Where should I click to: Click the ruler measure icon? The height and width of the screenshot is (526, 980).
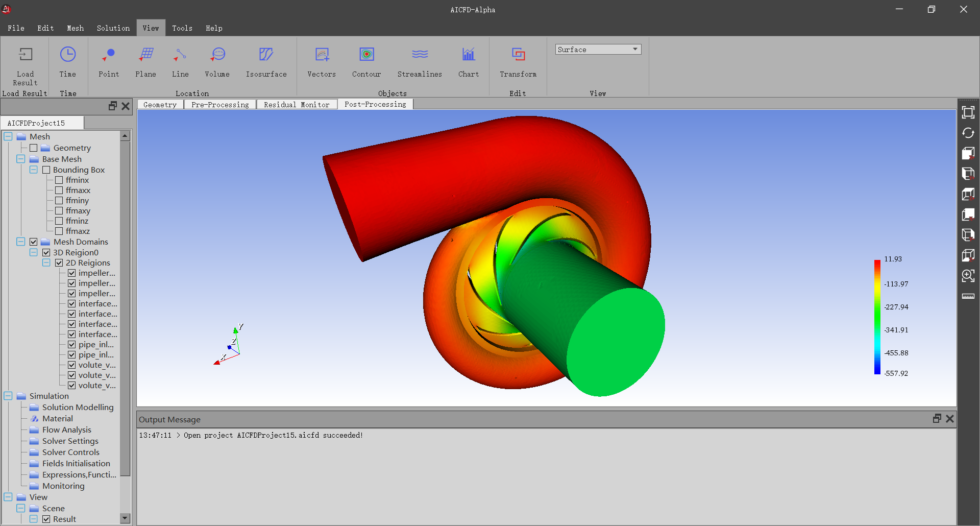click(968, 296)
